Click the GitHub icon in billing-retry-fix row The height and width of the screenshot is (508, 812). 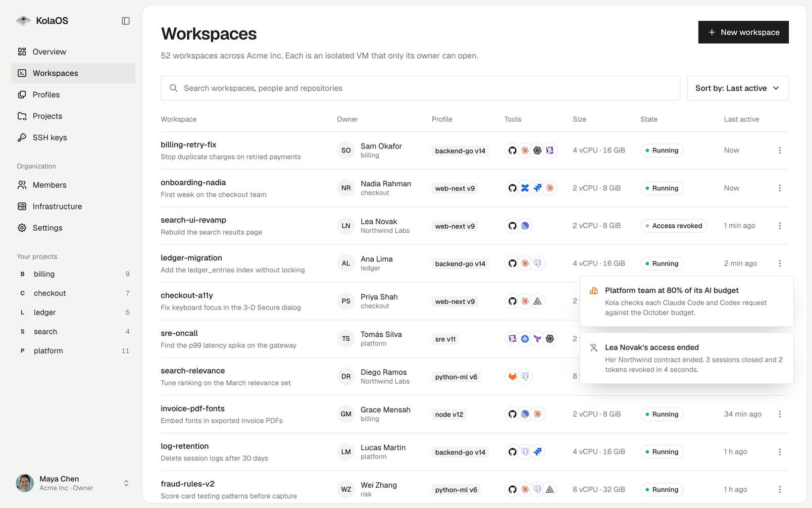click(512, 151)
